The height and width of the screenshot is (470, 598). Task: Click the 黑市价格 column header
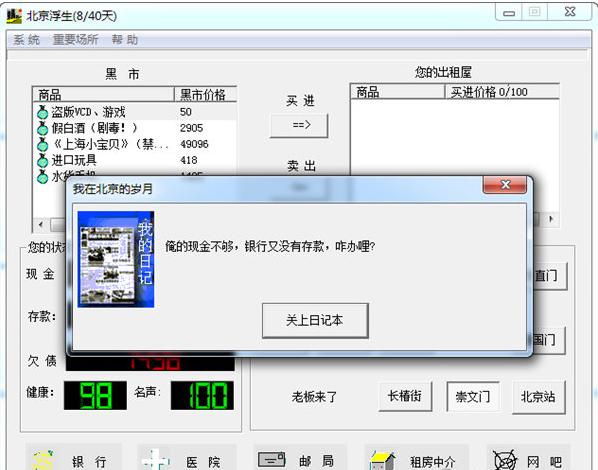tap(206, 94)
